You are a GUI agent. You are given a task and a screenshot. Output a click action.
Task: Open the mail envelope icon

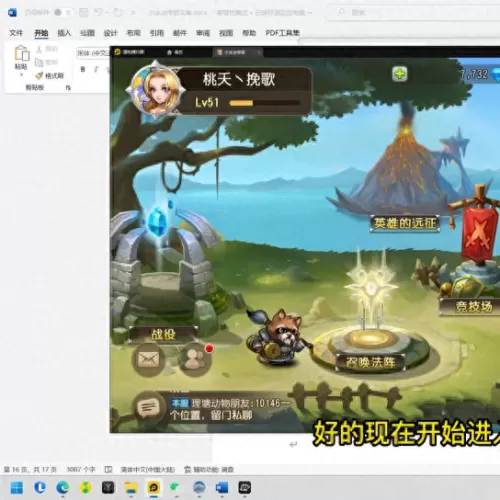pyautogui.click(x=148, y=359)
